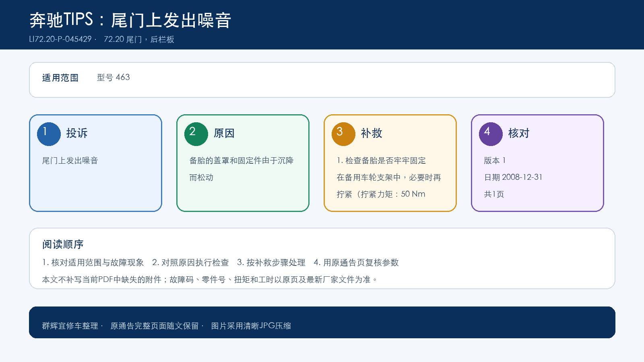Click the 投诉 card heading

[x=77, y=133]
